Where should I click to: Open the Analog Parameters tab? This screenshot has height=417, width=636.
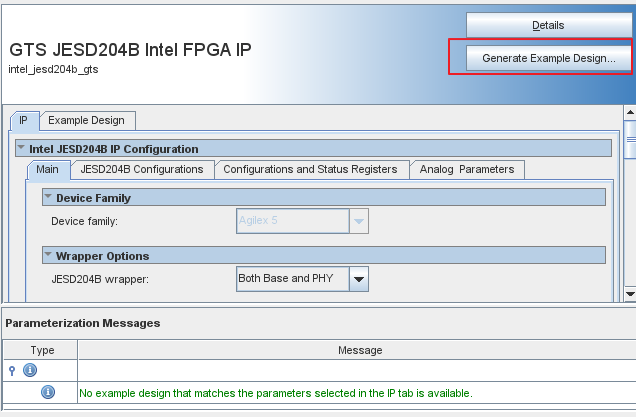[467, 169]
